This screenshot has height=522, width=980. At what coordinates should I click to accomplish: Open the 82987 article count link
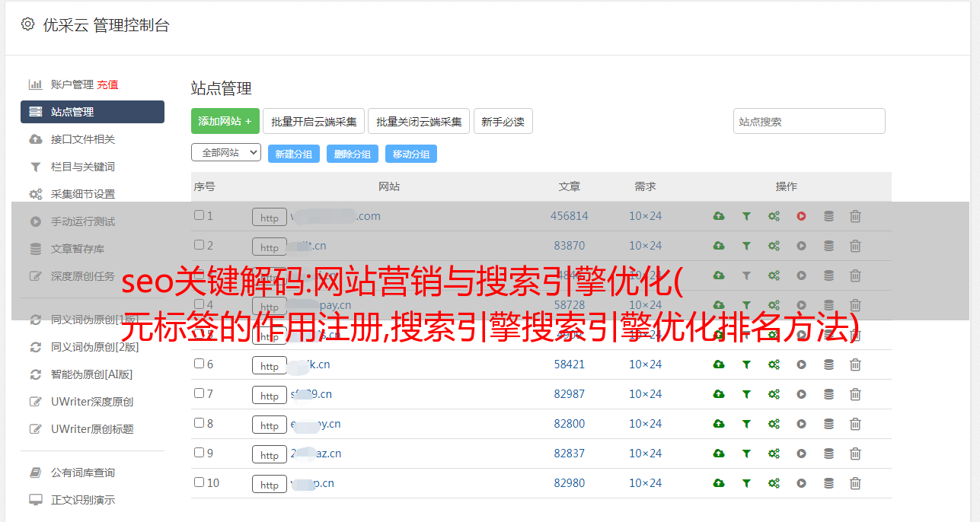pyautogui.click(x=569, y=394)
